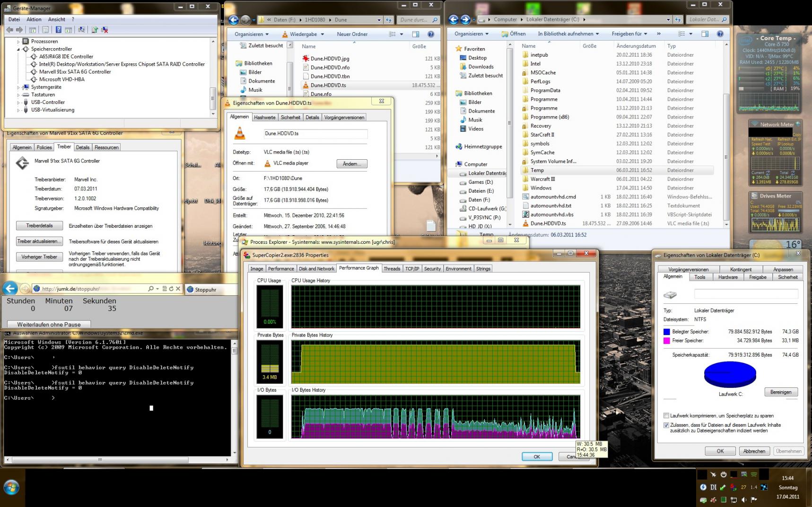812x507 pixels.
Task: Click the help icon in Lokaler Datenträger window
Action: (x=720, y=34)
